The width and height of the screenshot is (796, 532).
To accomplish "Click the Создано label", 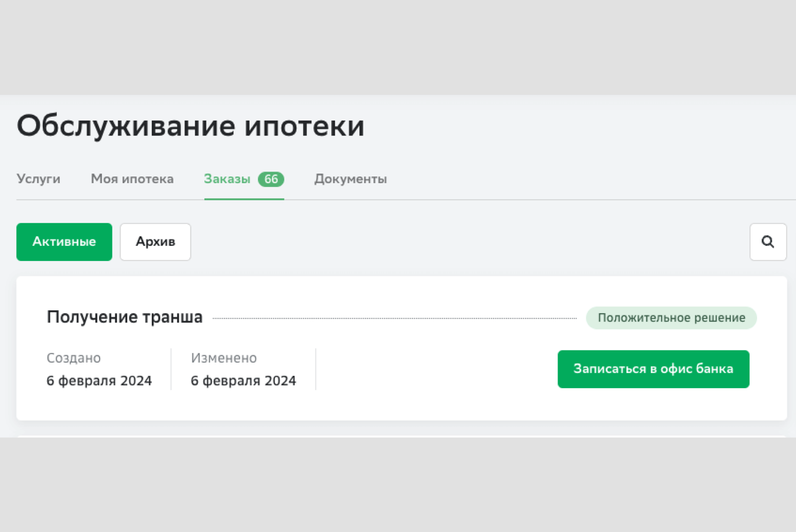I will [x=73, y=358].
